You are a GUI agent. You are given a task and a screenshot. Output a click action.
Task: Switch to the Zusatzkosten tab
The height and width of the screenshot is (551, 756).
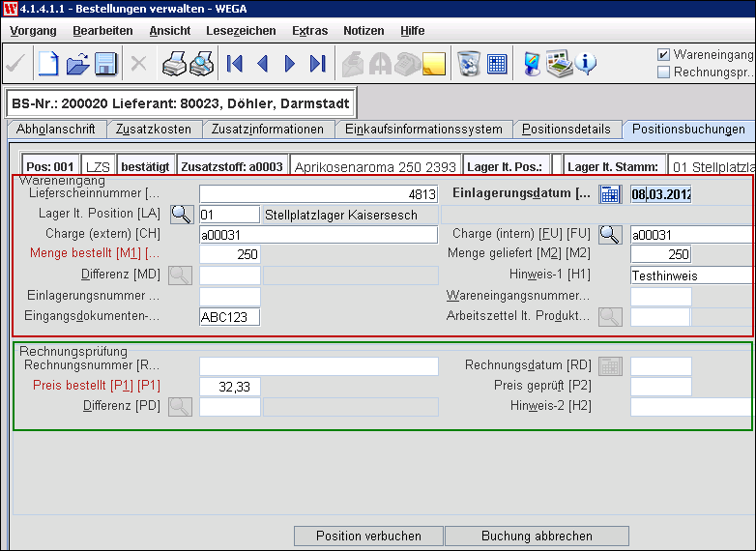point(154,130)
